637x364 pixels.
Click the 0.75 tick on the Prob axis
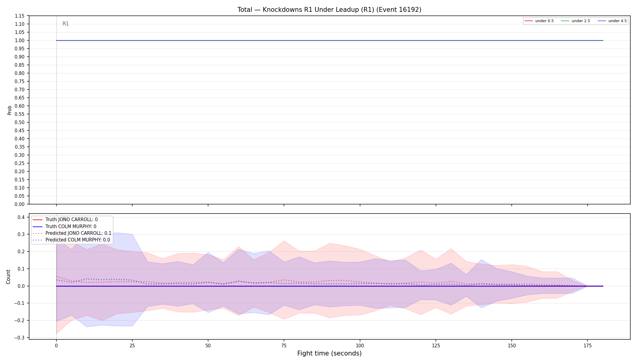click(20, 82)
